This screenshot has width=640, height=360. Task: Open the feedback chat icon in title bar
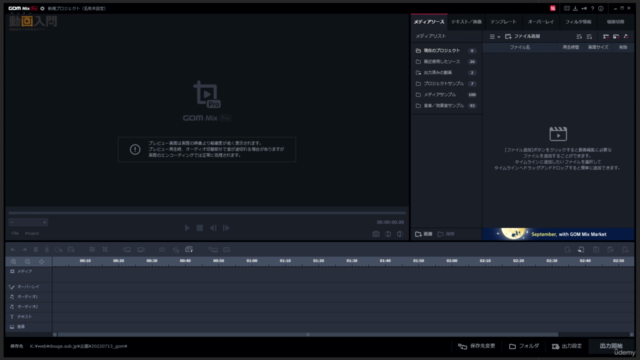click(x=567, y=8)
